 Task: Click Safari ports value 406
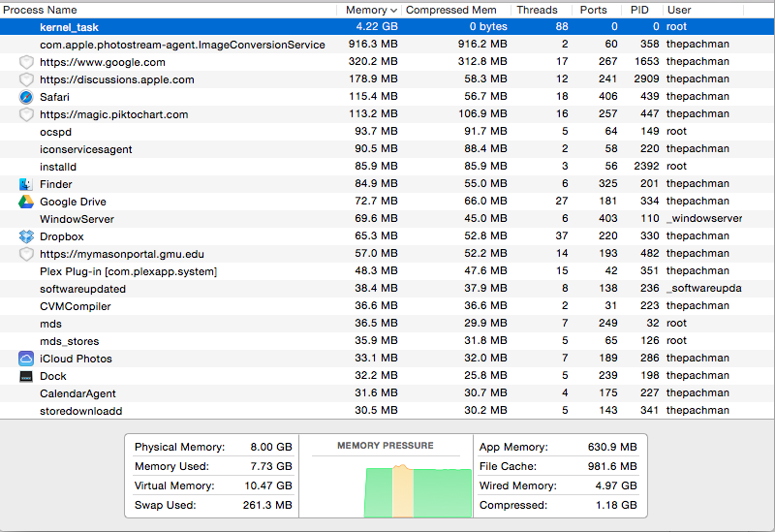tap(608, 96)
